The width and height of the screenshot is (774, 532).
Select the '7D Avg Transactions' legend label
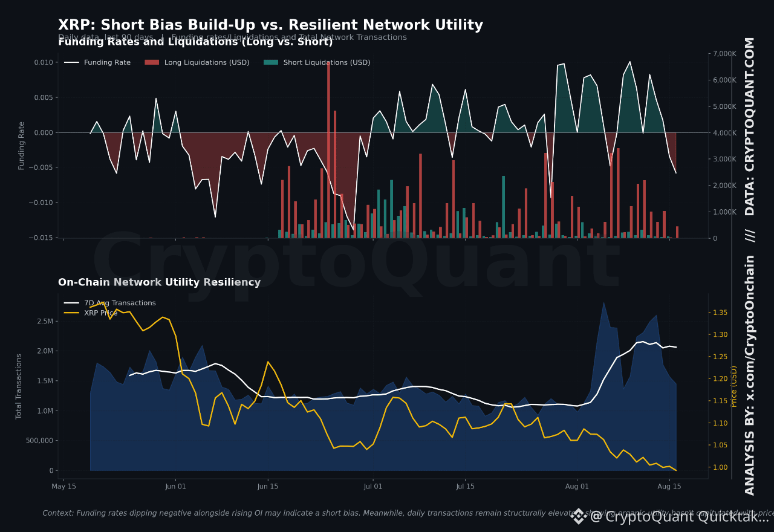point(120,303)
